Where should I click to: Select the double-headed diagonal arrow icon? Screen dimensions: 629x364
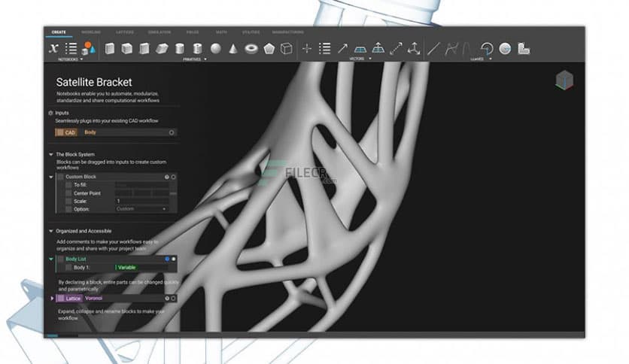click(396, 48)
